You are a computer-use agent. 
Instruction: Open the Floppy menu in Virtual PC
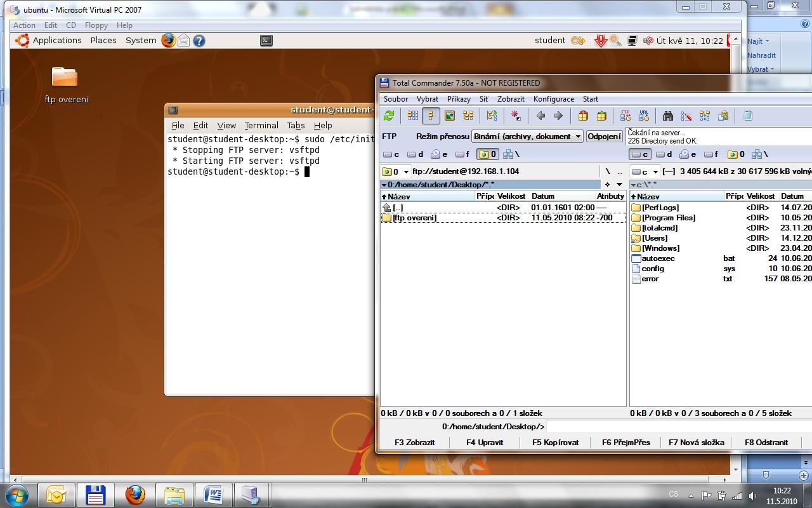click(x=96, y=25)
